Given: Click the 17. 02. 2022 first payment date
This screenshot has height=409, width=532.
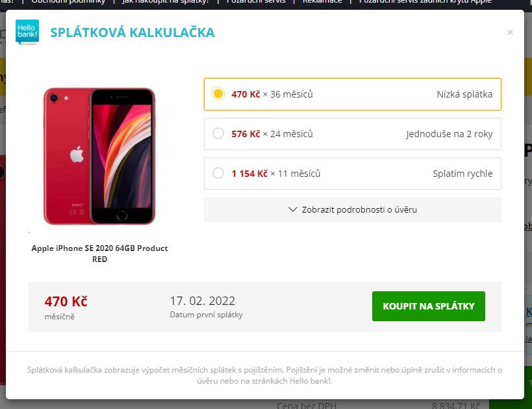Looking at the screenshot, I should 202,300.
